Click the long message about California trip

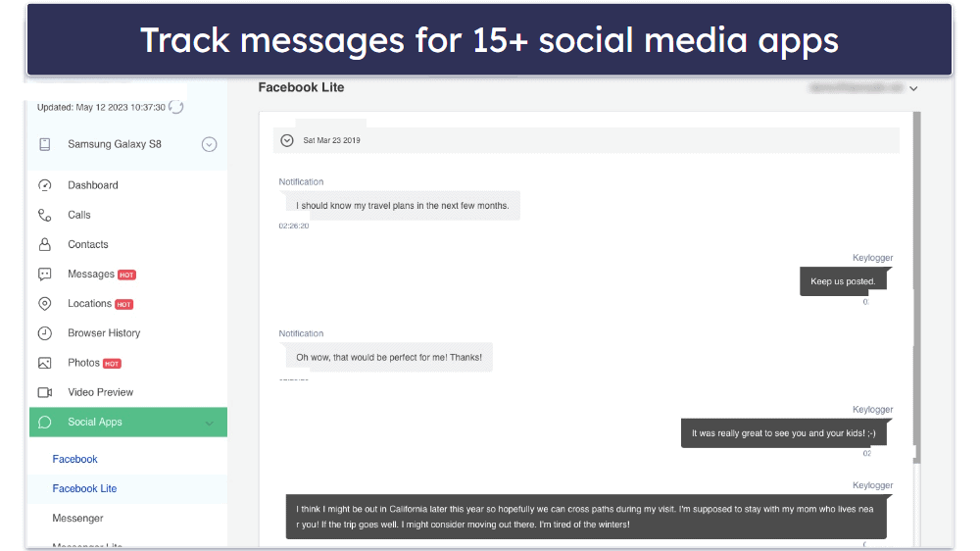coord(586,517)
